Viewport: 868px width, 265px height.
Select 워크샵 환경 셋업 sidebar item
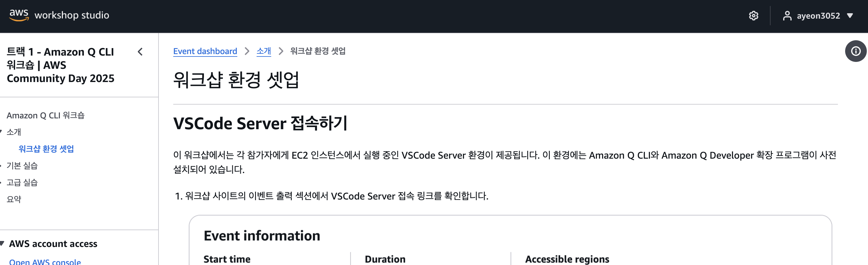(46, 149)
